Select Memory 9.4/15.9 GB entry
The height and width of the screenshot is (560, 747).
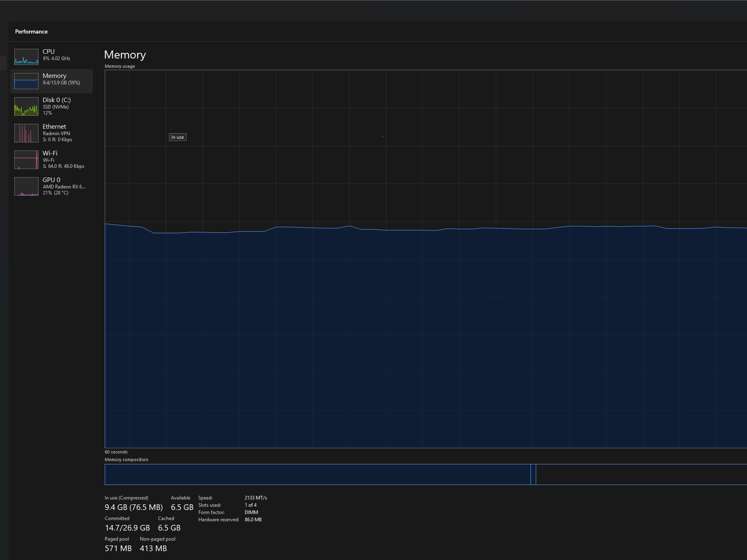(51, 81)
